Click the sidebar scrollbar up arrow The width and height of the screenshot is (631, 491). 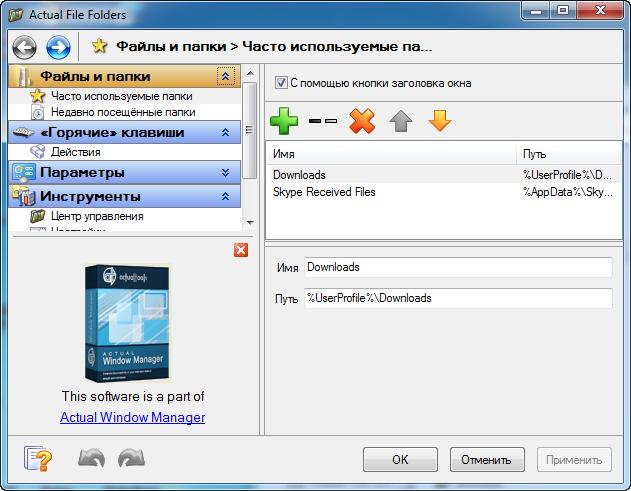(250, 73)
